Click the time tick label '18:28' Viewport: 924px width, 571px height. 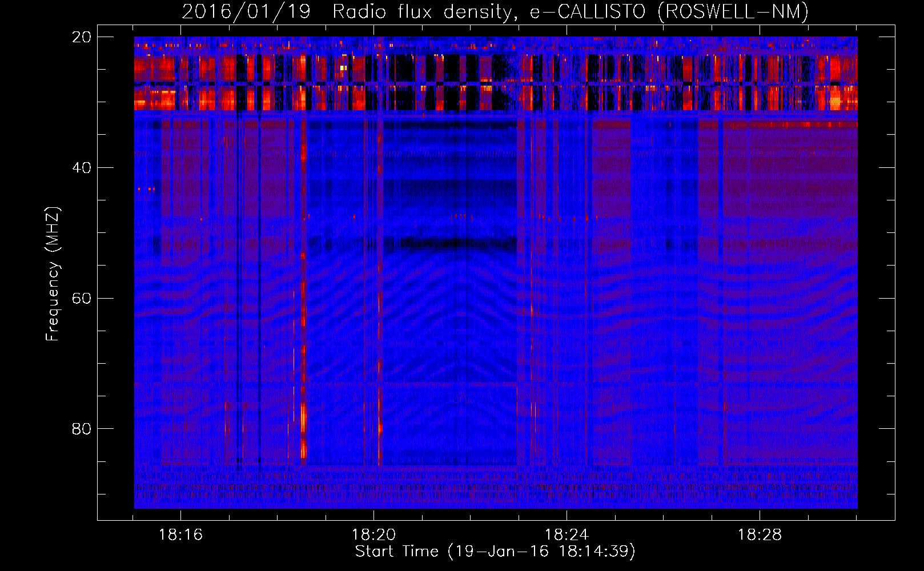pyautogui.click(x=760, y=534)
